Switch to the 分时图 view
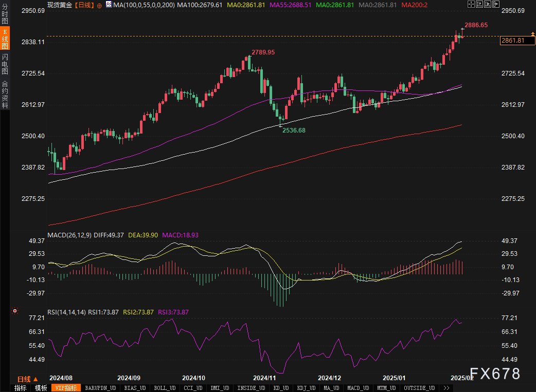The image size is (536, 392). [x=5, y=14]
